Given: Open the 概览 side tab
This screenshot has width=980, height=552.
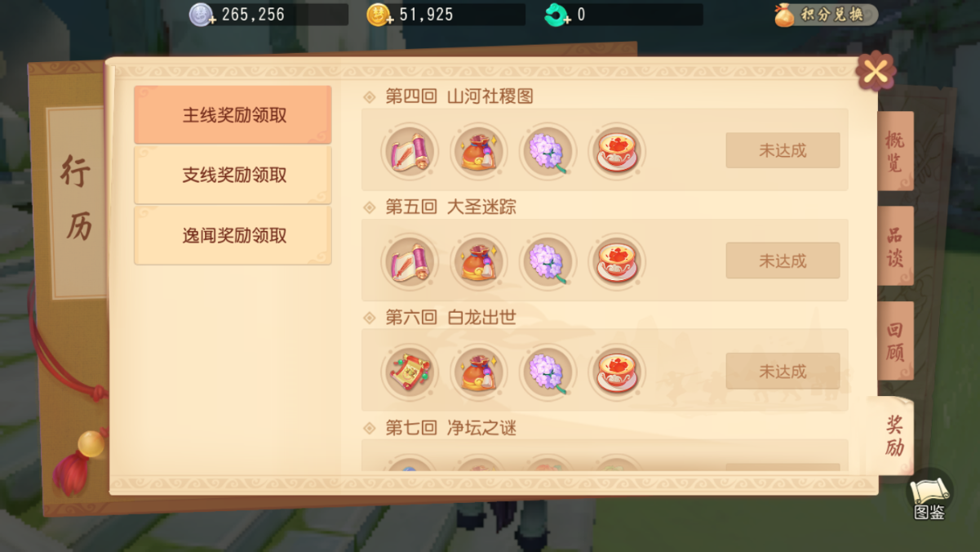Looking at the screenshot, I should coord(895,151).
